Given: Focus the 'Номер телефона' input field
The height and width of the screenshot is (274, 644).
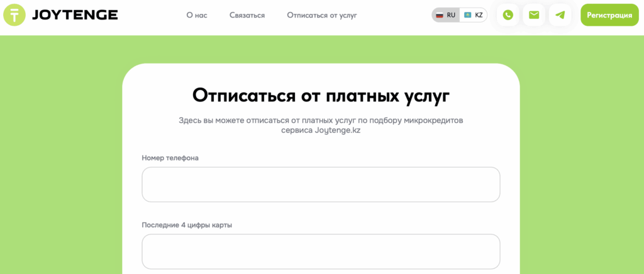Looking at the screenshot, I should [x=321, y=185].
